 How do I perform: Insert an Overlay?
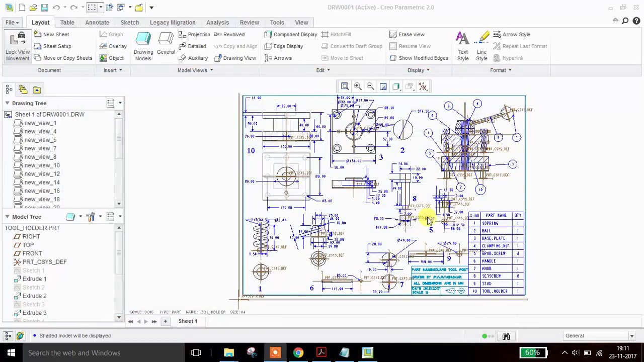[113, 46]
